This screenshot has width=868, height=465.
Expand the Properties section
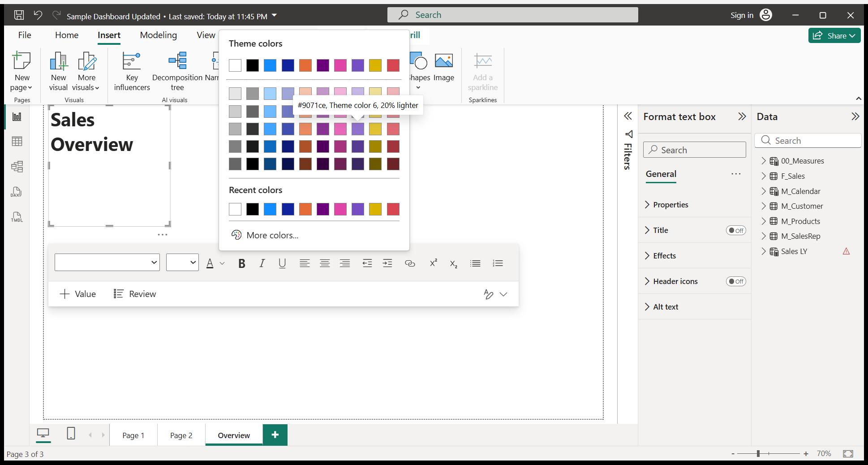tap(670, 205)
